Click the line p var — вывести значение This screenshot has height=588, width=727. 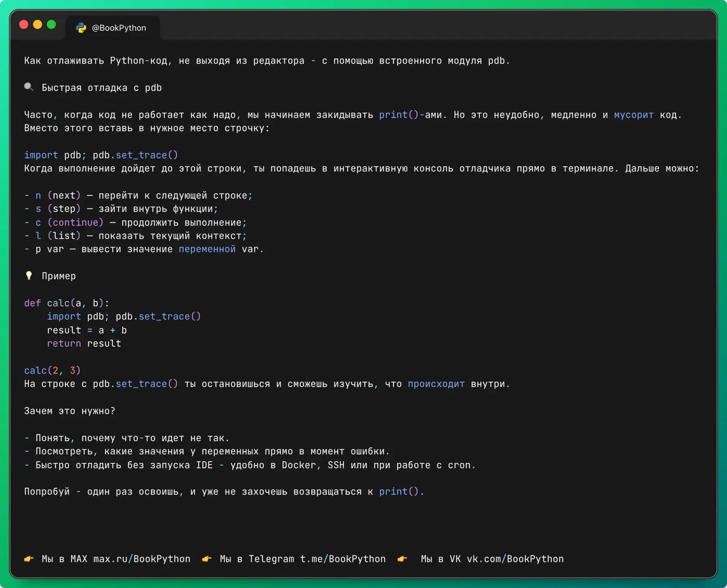(x=144, y=249)
